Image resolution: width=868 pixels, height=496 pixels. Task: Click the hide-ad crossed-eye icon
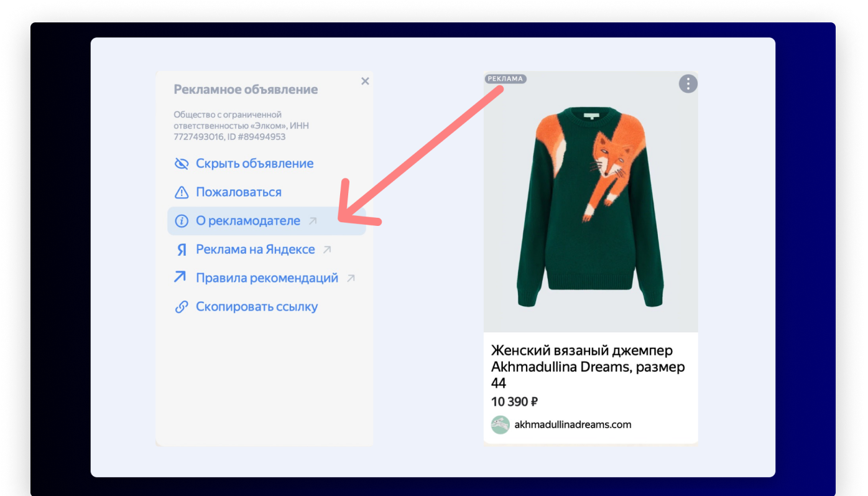pos(180,163)
